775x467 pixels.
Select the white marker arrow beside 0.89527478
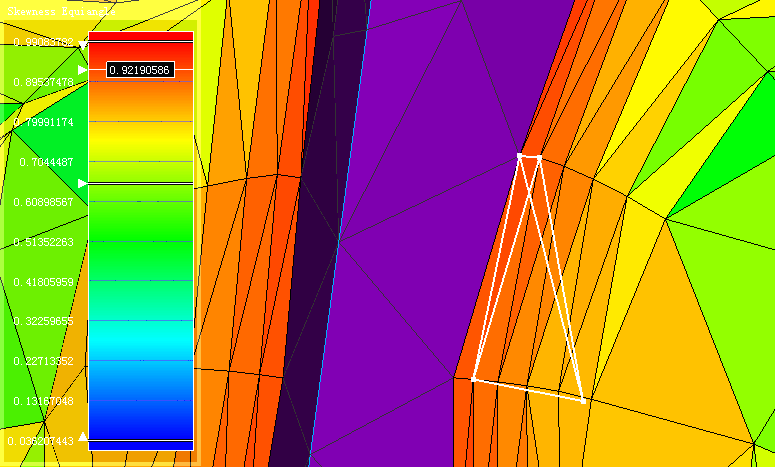tap(83, 70)
